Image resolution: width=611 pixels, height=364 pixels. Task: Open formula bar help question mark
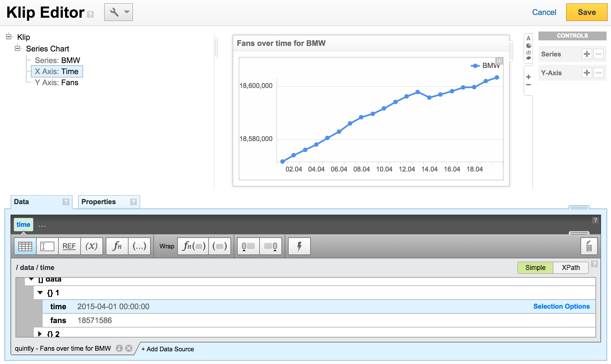[x=595, y=220]
